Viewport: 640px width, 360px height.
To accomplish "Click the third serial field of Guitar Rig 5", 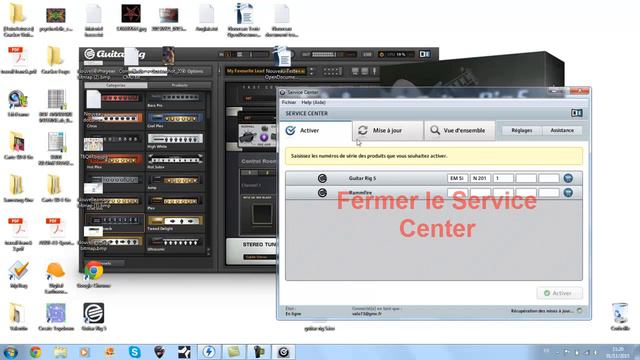I will (x=503, y=178).
